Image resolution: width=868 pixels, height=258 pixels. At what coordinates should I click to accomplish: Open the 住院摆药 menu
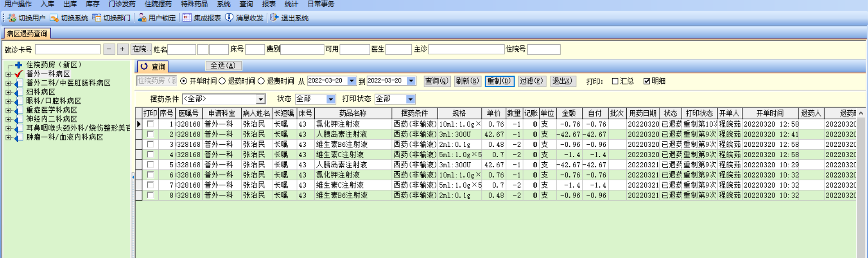[158, 4]
